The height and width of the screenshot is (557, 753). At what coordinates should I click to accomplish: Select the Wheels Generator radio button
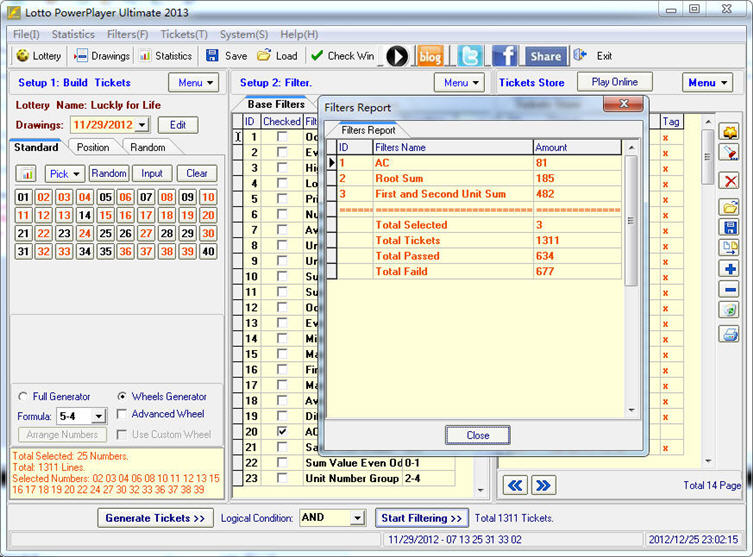(122, 397)
